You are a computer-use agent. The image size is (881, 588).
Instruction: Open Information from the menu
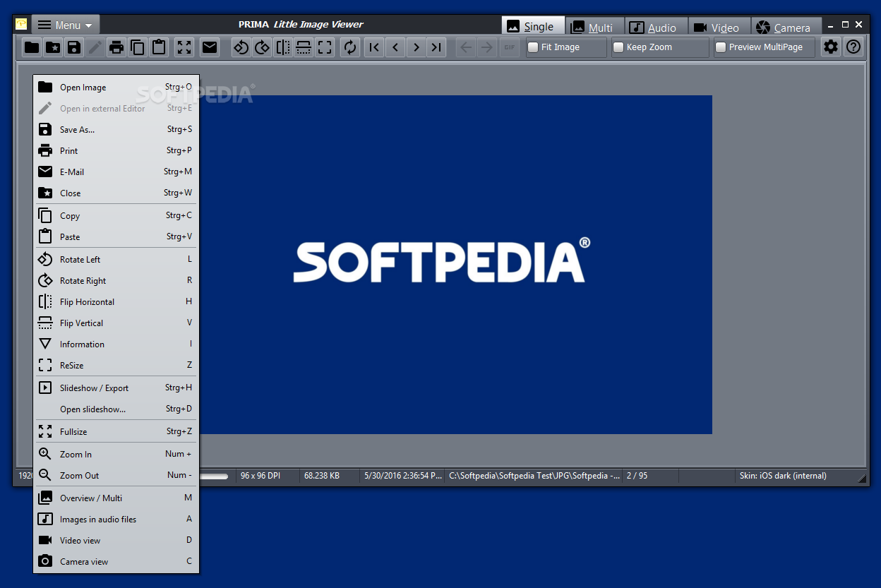click(116, 344)
